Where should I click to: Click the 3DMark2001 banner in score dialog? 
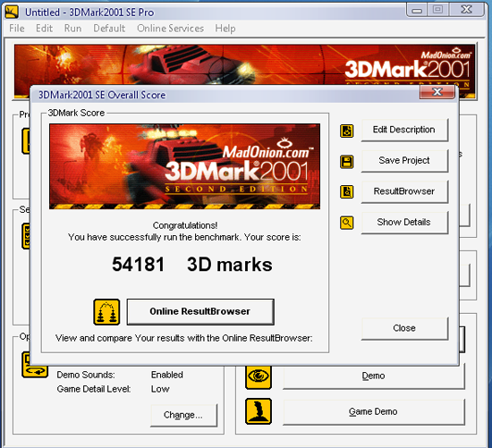point(185,166)
